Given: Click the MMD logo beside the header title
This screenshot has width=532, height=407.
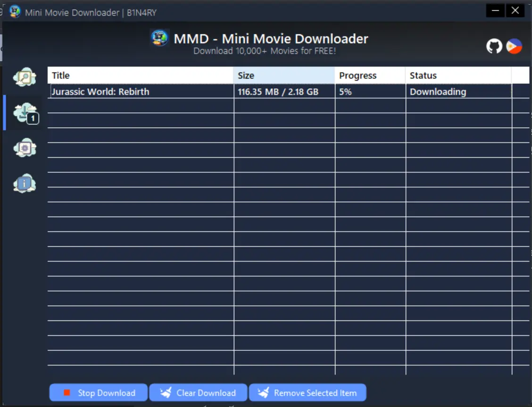Looking at the screenshot, I should pos(159,38).
